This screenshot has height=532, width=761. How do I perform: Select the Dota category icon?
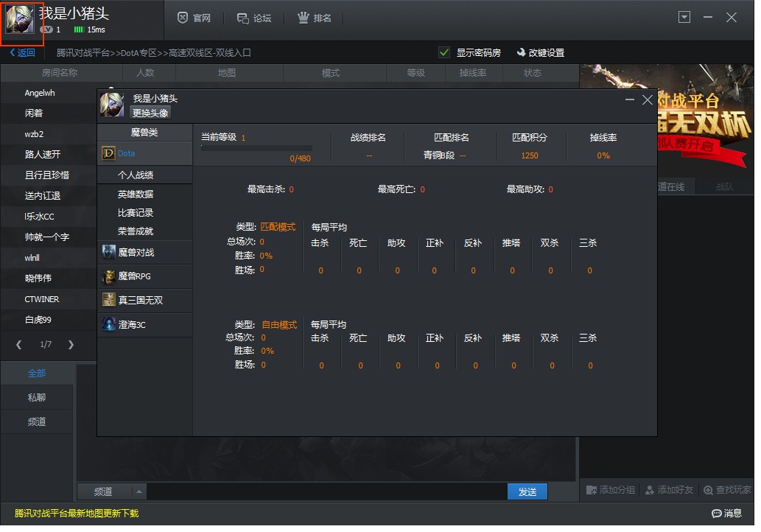(108, 153)
